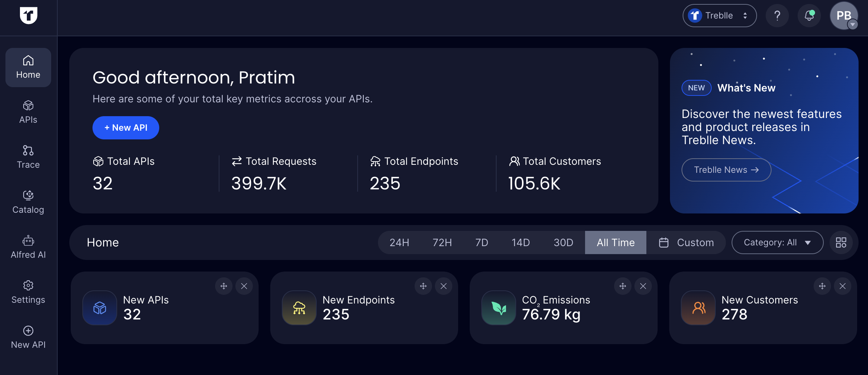Open Trace in the sidebar
Screen dimensions: 868x375
[x=28, y=157]
